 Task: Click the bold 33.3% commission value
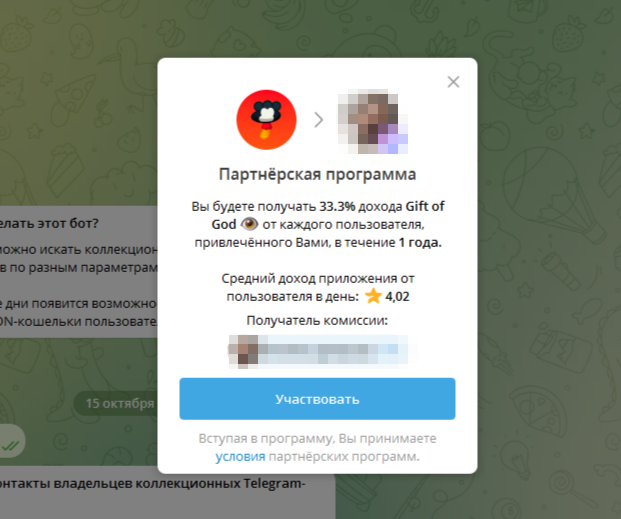tap(337, 206)
